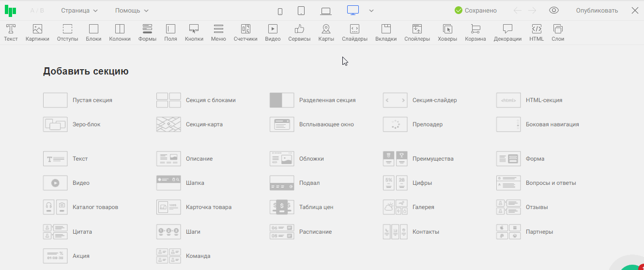Click the Слайдеры toolbar icon

354,32
